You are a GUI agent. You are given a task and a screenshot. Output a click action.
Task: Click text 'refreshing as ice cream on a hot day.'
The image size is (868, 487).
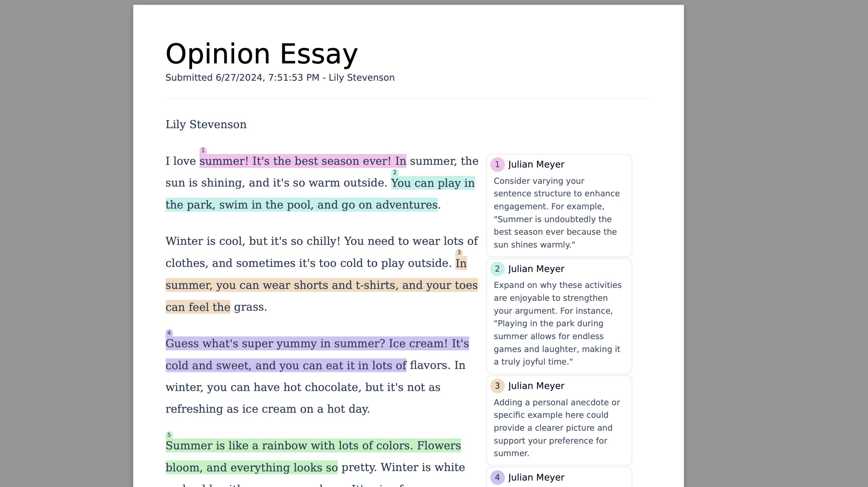click(268, 409)
